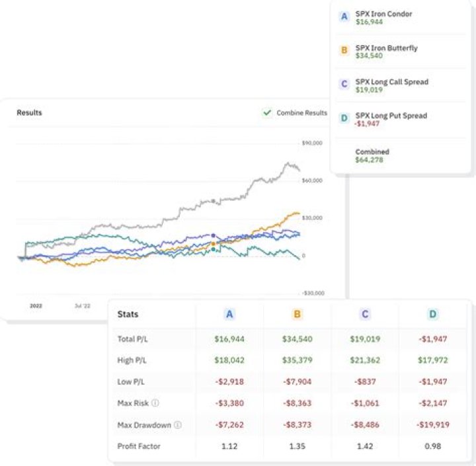
Task: Click the B column header in Stats table
Action: [297, 315]
